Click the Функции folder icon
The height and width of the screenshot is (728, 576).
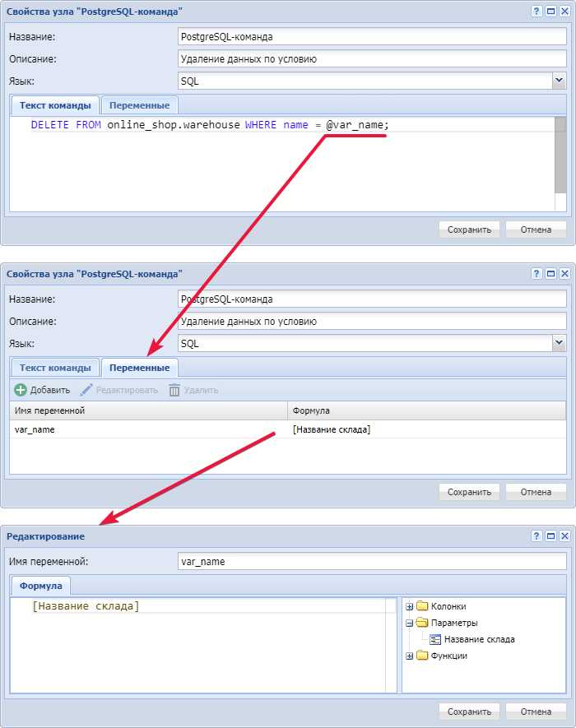point(423,656)
